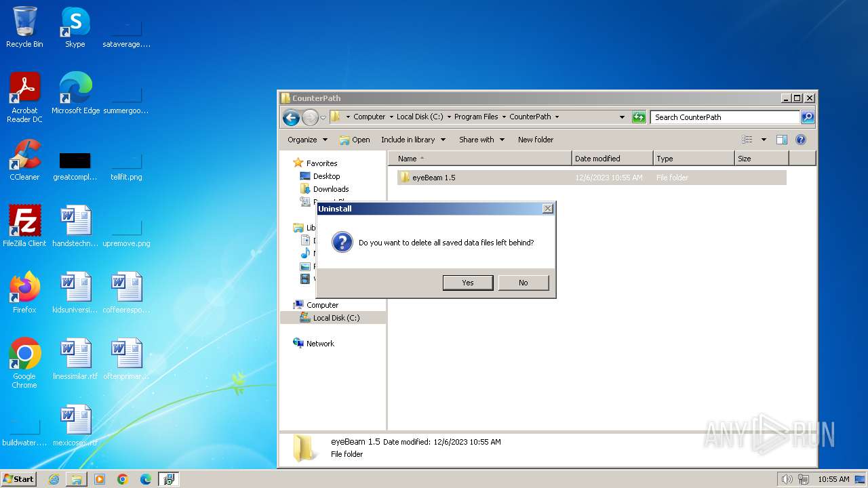Open Edge from the taskbar
The image size is (868, 488).
[x=146, y=479]
